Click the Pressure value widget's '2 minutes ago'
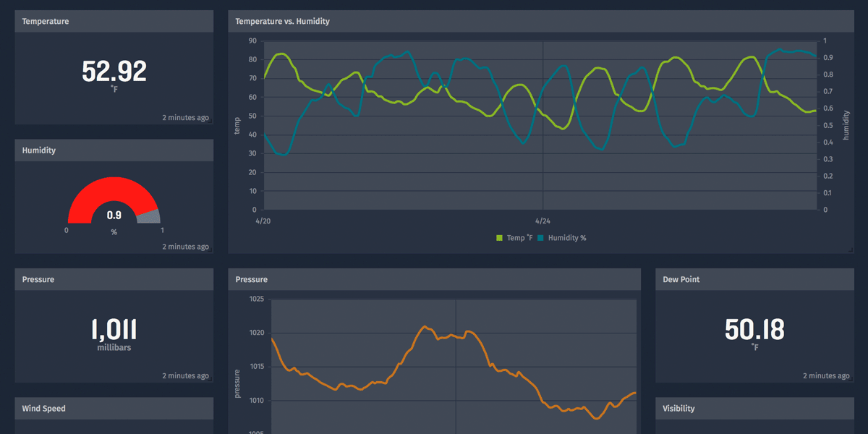Screen dimensions: 868x434 (185, 376)
